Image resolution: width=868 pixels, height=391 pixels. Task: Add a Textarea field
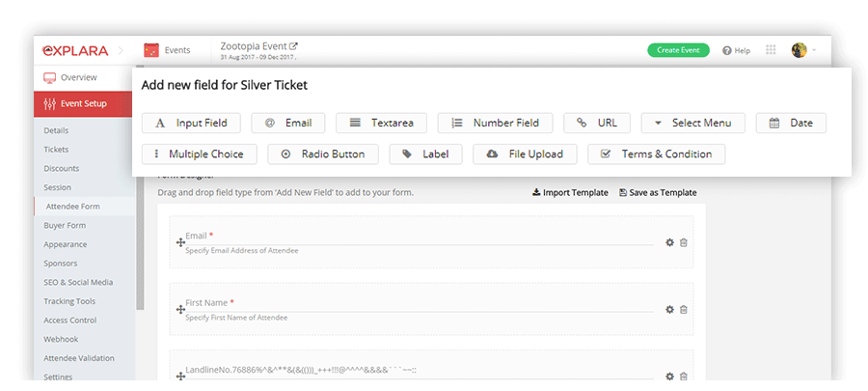point(381,123)
